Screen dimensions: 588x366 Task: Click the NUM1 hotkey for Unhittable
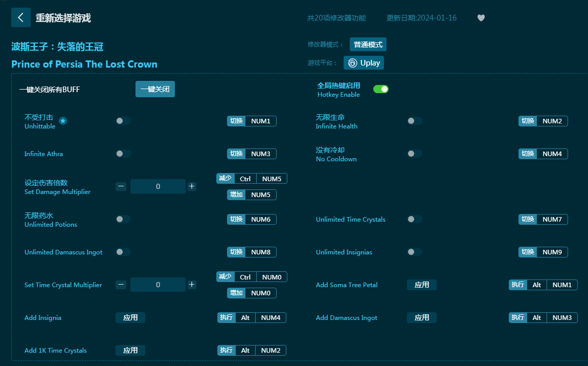click(x=252, y=121)
